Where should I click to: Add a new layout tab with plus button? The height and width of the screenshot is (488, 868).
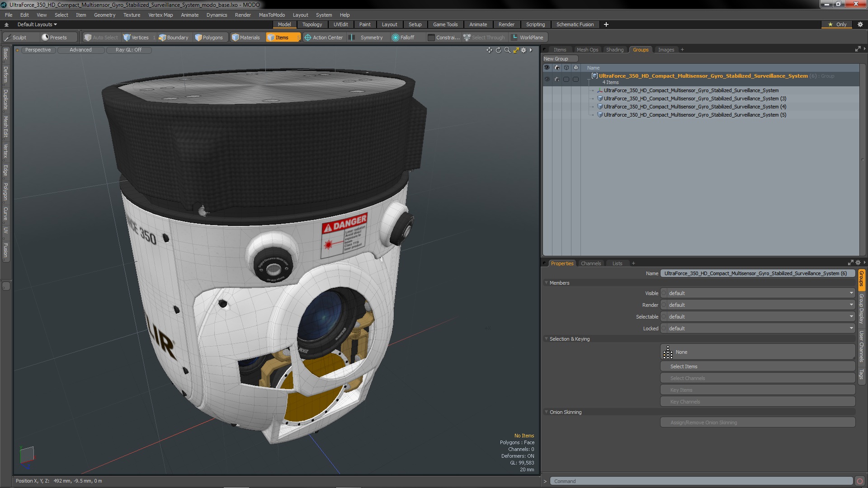tap(606, 24)
